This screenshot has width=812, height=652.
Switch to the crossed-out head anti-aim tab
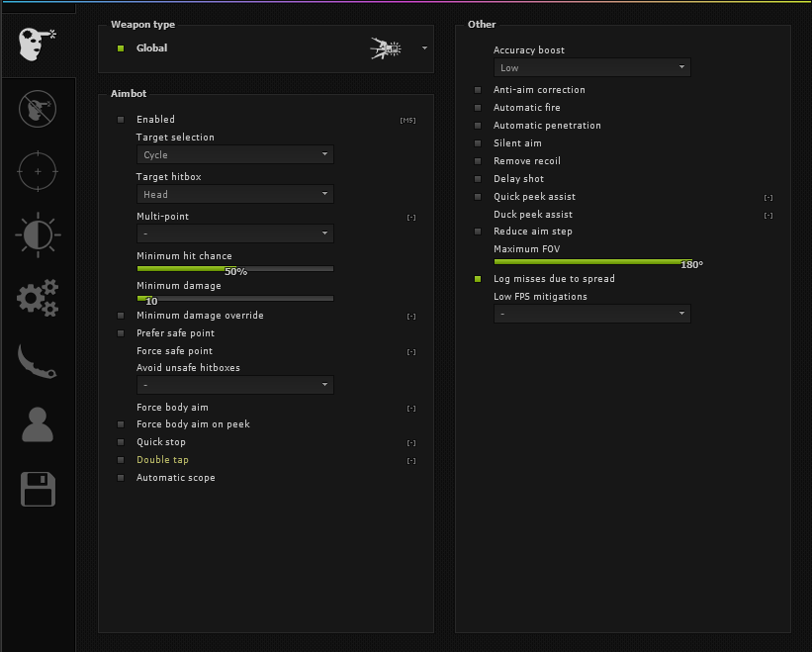(38, 109)
